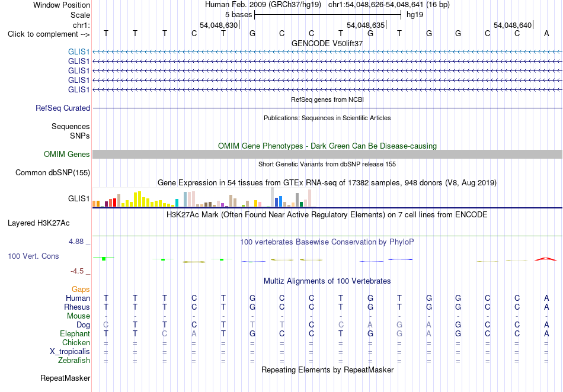
Task: Click the GENCODE V50lift37 track title
Action: click(x=327, y=43)
